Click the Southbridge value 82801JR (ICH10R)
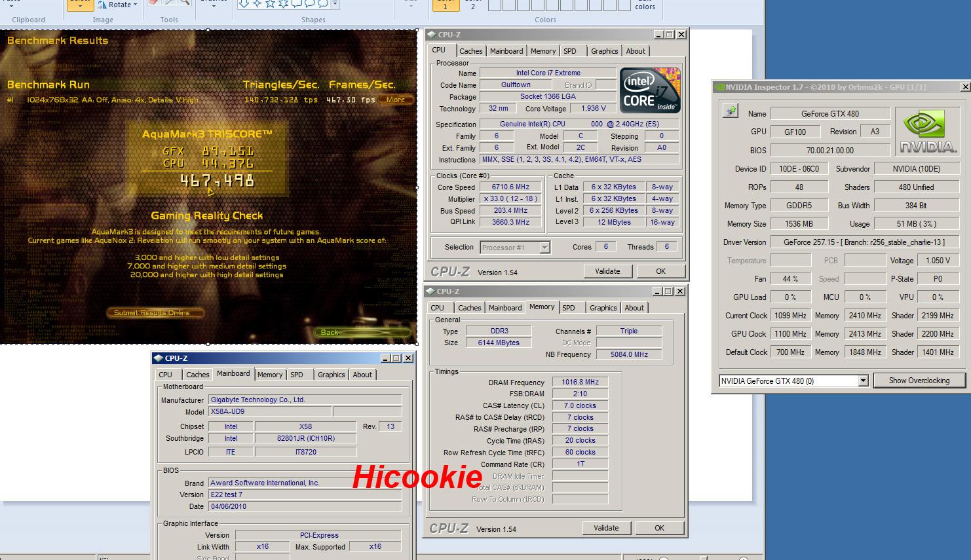Image resolution: width=971 pixels, height=560 pixels. [x=305, y=439]
